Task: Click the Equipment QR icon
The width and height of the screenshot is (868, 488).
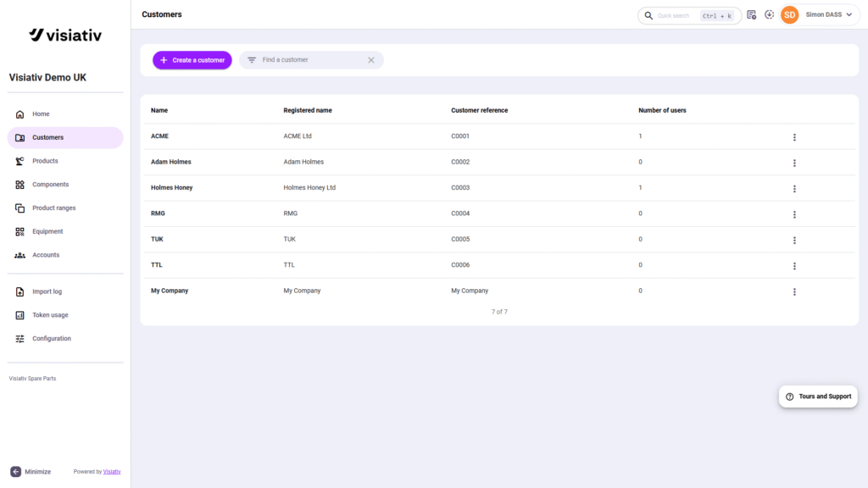Action: click(x=20, y=232)
